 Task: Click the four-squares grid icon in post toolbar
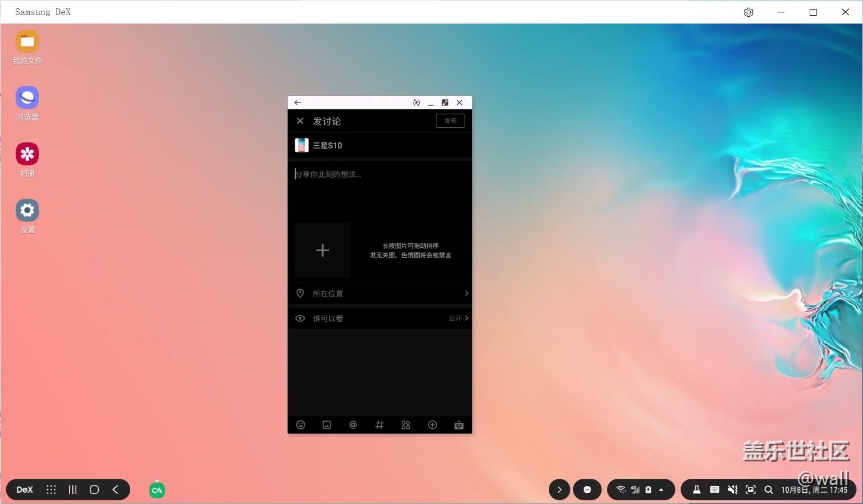(406, 425)
